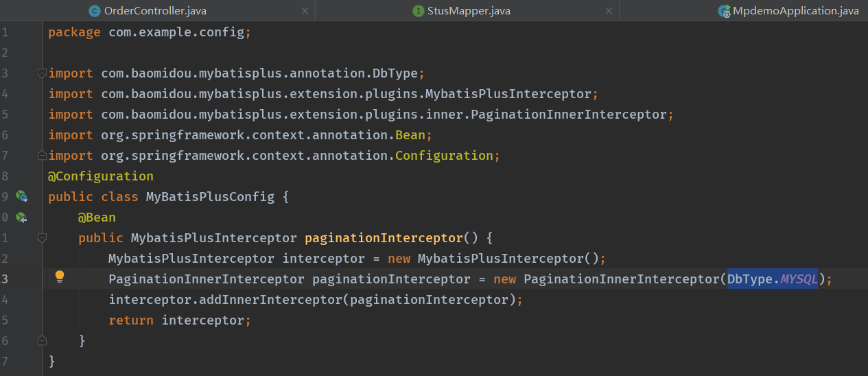Click fold end marker at method's closing brace
Viewport: 868px width, 376px height.
click(x=42, y=341)
